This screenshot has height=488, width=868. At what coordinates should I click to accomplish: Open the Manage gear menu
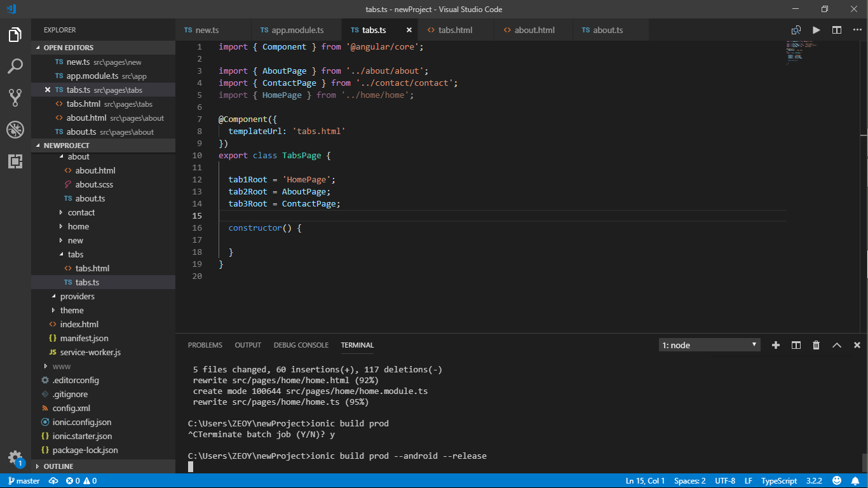pos(15,457)
